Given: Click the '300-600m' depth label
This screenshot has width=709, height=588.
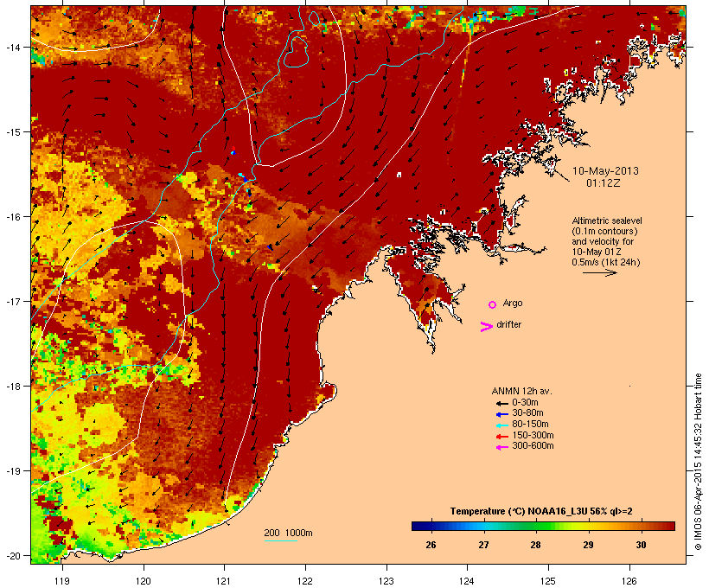Looking at the screenshot, I should coord(533,446).
